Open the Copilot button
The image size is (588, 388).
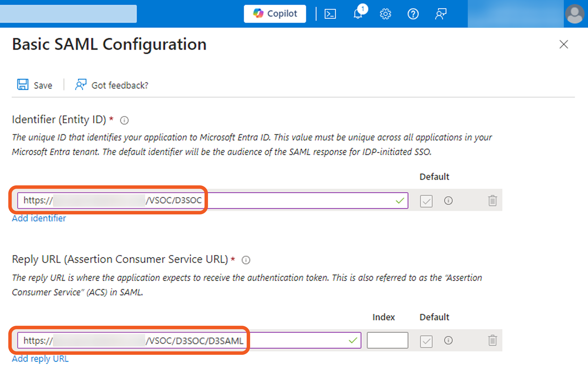[x=275, y=14]
